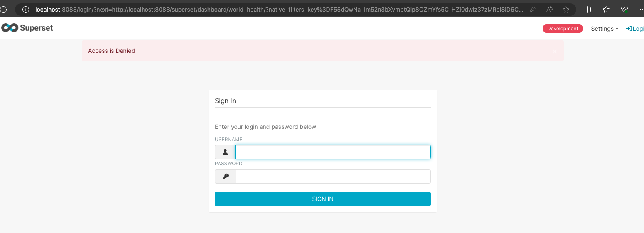Click the saved password key icon
The height and width of the screenshot is (233, 644).
533,9
